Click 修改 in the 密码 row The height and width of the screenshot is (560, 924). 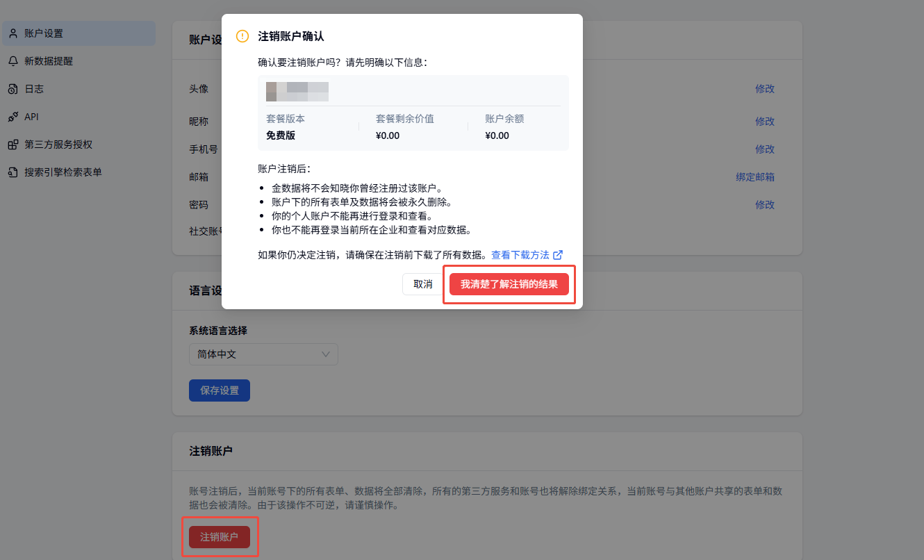tap(764, 204)
